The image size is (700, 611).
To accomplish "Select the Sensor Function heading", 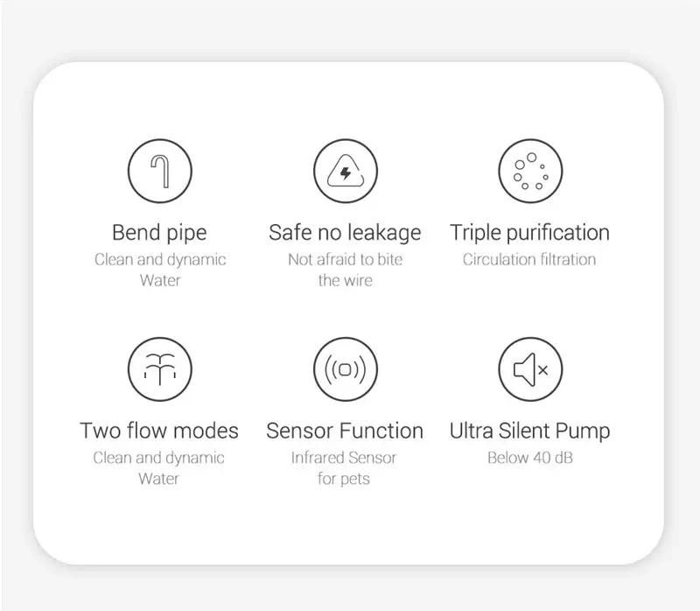I will [345, 431].
